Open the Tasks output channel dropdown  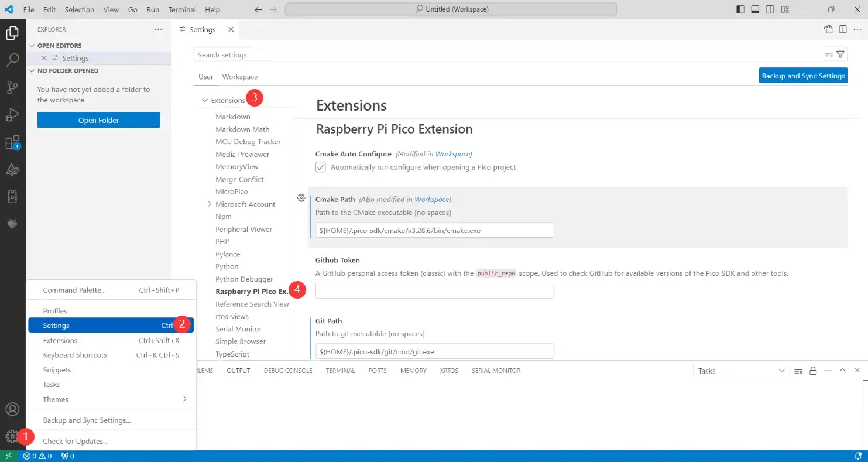coord(741,371)
